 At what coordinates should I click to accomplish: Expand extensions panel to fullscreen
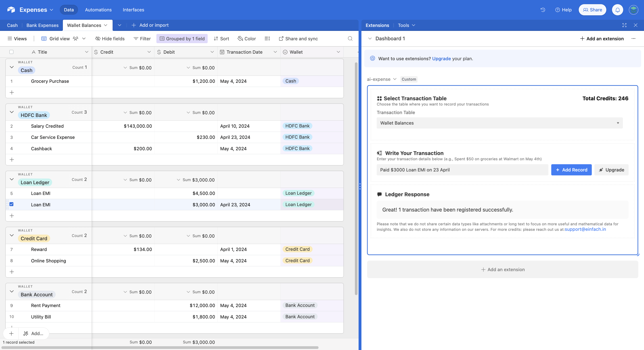point(624,25)
